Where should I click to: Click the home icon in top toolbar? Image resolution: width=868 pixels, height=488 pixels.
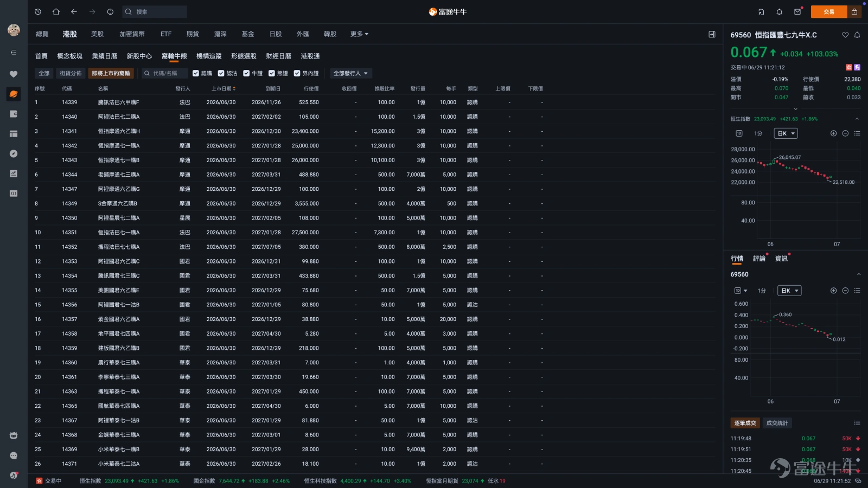[56, 11]
